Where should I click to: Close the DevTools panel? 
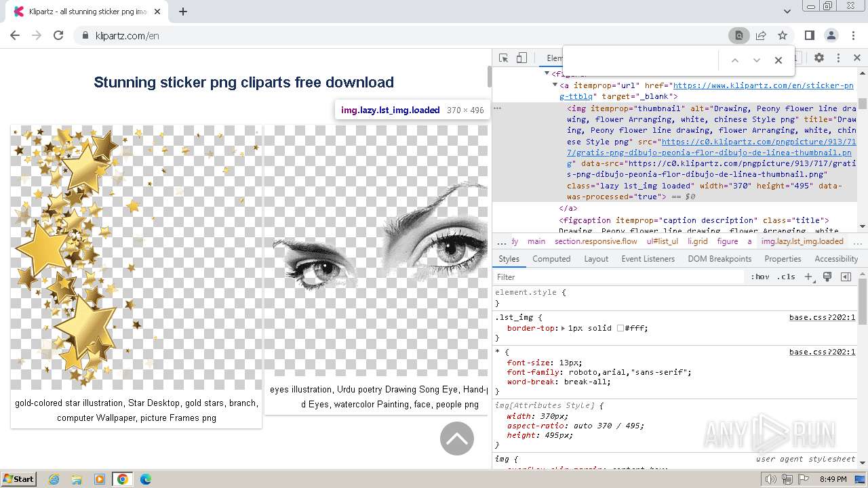coord(857,58)
